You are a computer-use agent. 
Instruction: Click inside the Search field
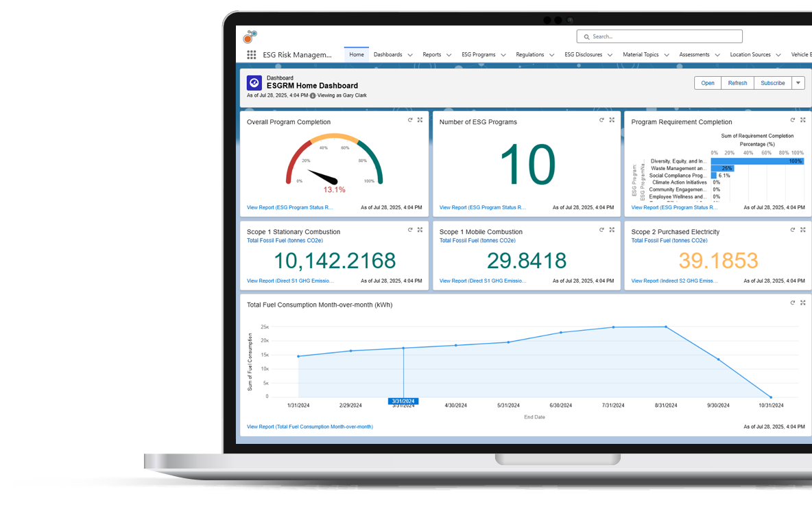(x=658, y=36)
